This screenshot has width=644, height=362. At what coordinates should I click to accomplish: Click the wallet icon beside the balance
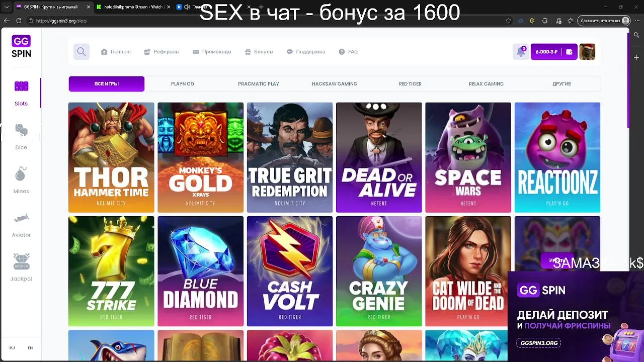(x=569, y=52)
